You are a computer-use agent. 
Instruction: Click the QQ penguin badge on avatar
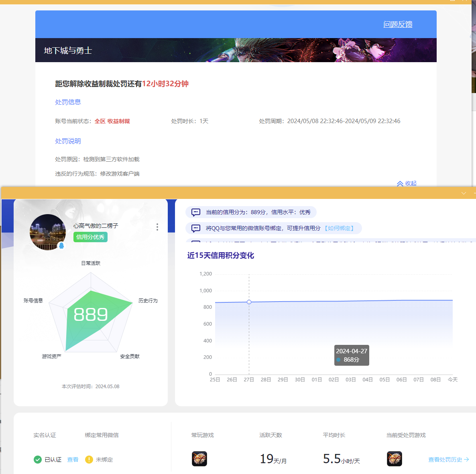pyautogui.click(x=62, y=246)
